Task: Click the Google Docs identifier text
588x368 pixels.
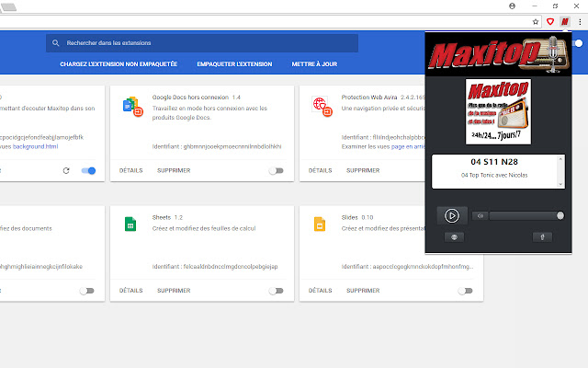Action: (217, 146)
